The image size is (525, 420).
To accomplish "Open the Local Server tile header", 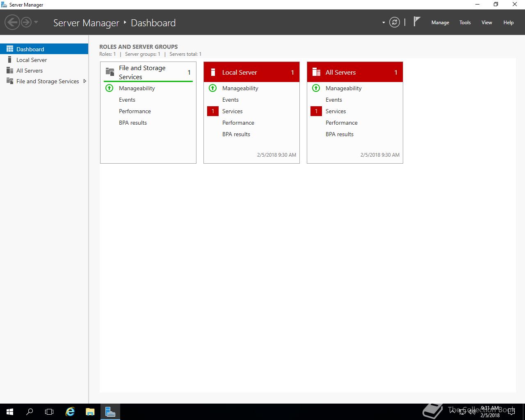I will point(240,73).
